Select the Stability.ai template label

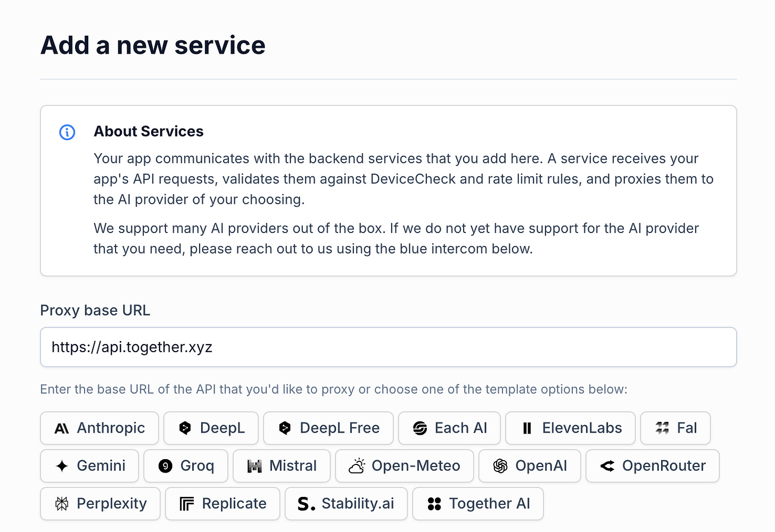click(358, 503)
